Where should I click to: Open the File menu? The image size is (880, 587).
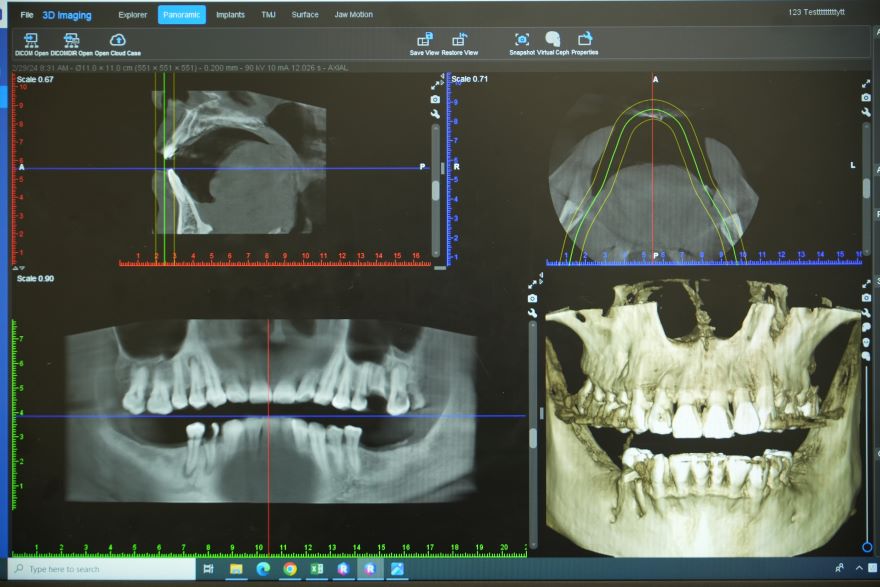click(27, 15)
